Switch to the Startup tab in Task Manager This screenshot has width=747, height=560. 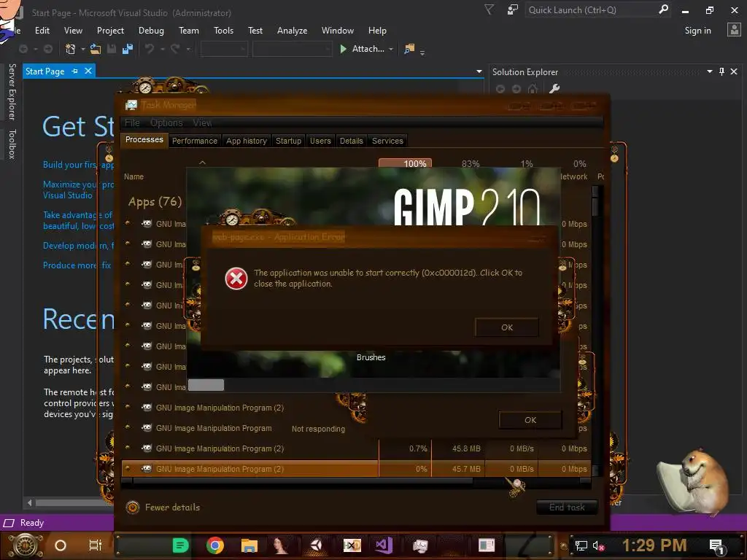pos(288,141)
